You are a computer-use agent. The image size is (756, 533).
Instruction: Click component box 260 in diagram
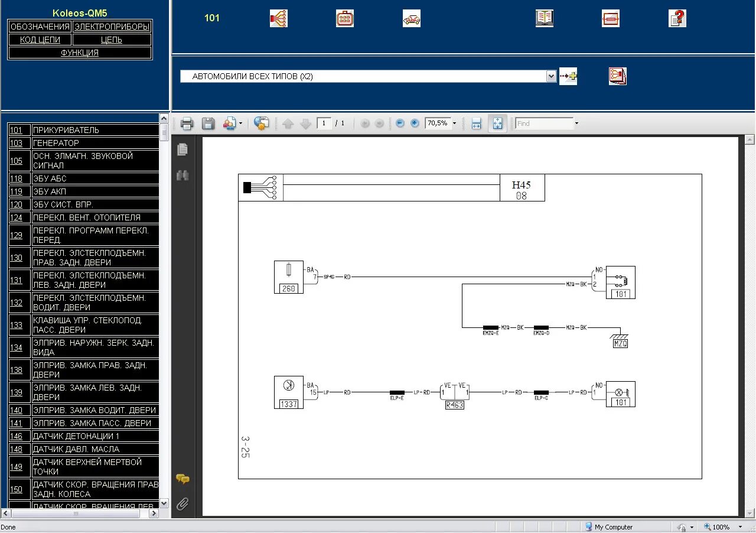(289, 277)
